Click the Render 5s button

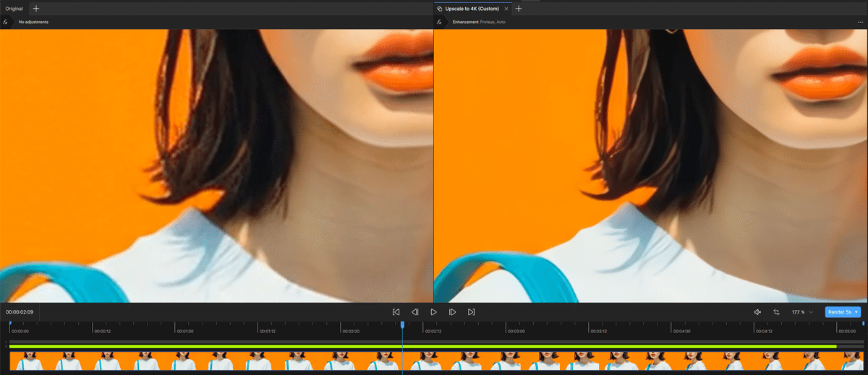pos(839,312)
